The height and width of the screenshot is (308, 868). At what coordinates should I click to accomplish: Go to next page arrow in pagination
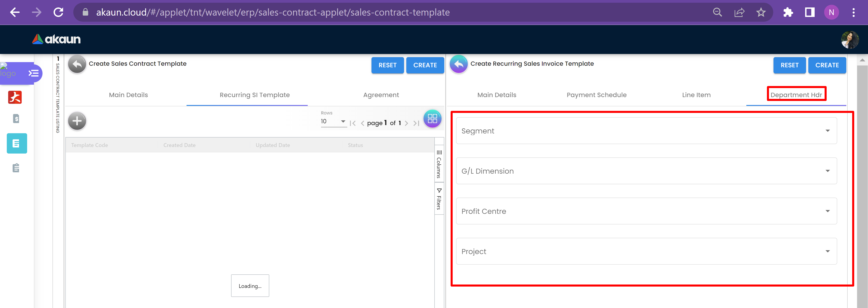point(406,123)
